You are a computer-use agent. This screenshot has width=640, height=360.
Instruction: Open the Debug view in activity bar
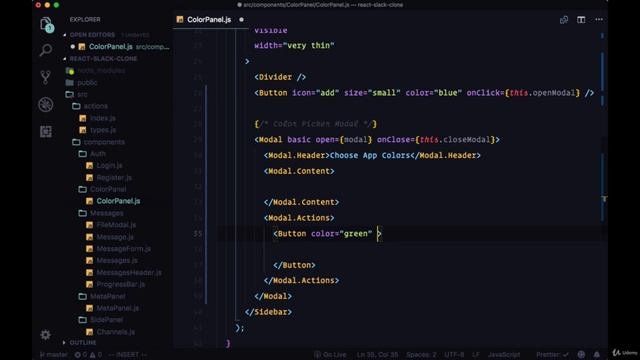(x=46, y=104)
